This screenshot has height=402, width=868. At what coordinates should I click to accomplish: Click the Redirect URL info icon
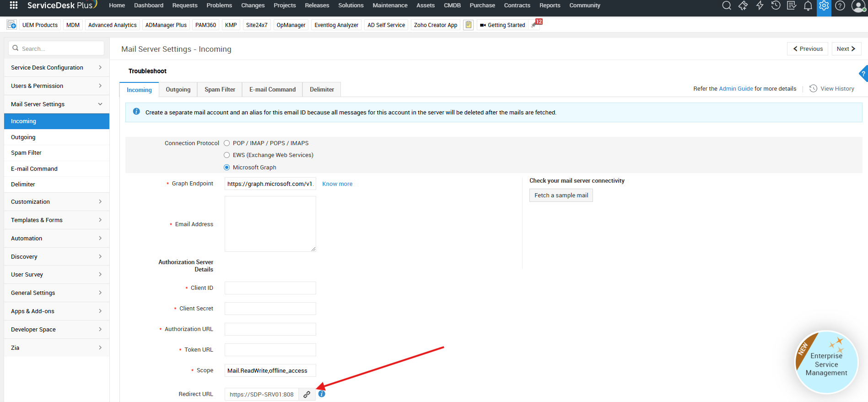point(322,394)
